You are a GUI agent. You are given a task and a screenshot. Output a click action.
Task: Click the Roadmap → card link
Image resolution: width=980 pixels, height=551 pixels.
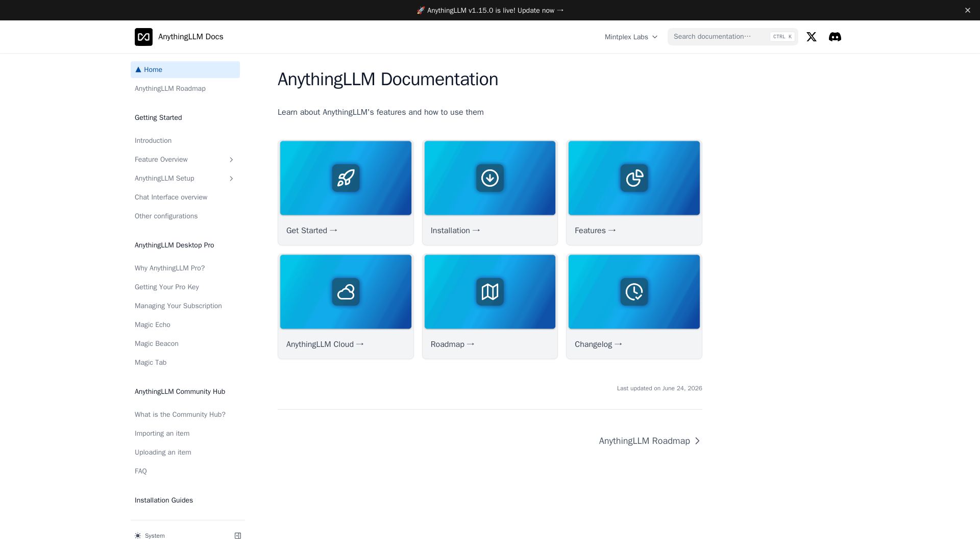(x=453, y=344)
